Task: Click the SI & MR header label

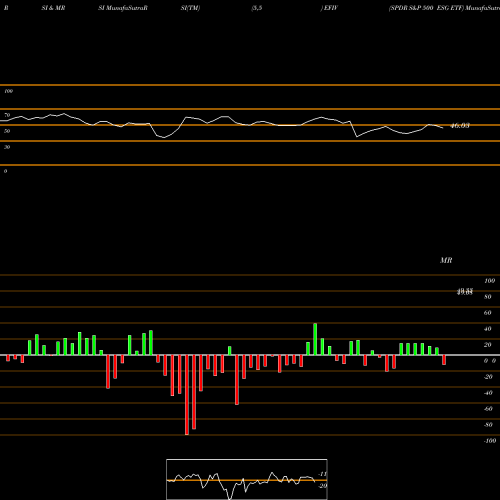Action: 53,8
